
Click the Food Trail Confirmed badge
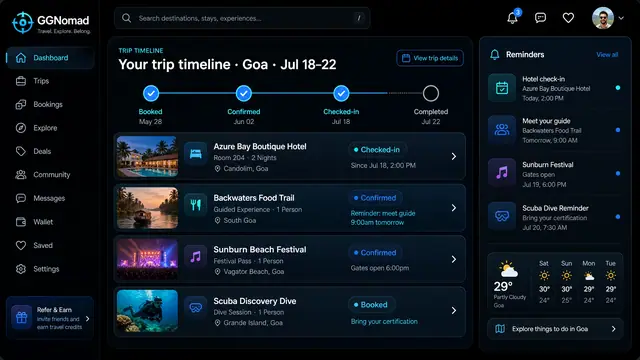tap(375, 198)
